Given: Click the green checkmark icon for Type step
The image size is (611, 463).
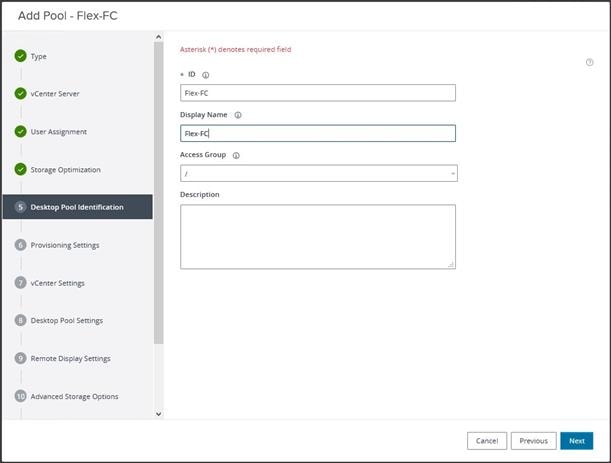Looking at the screenshot, I should [x=20, y=56].
